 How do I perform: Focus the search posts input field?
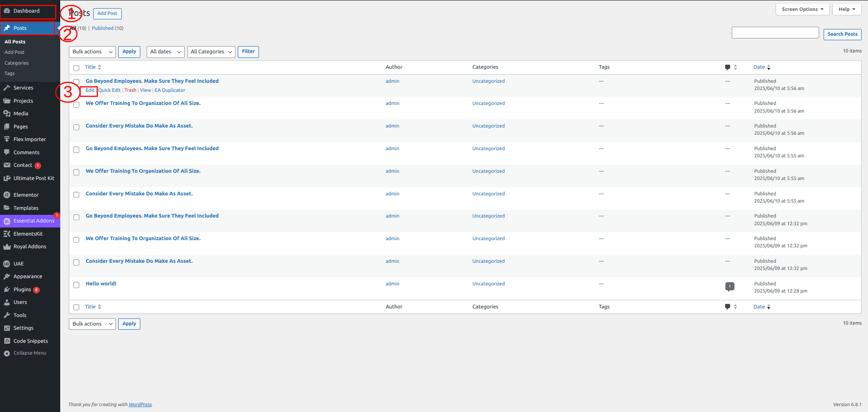tap(775, 33)
